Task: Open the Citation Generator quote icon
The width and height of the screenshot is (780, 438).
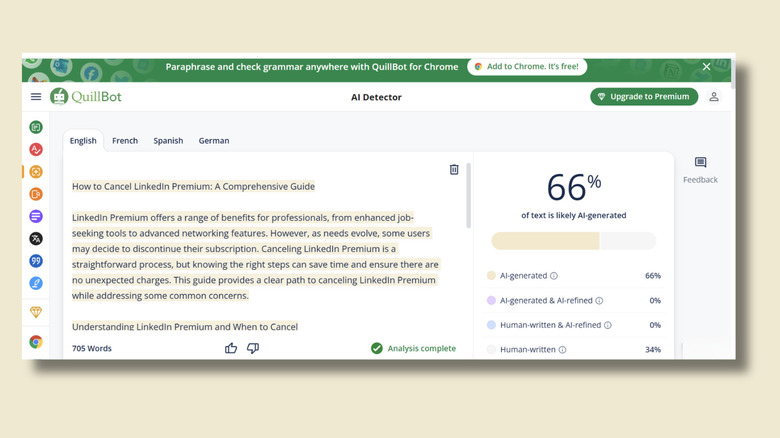Action: pyautogui.click(x=36, y=261)
